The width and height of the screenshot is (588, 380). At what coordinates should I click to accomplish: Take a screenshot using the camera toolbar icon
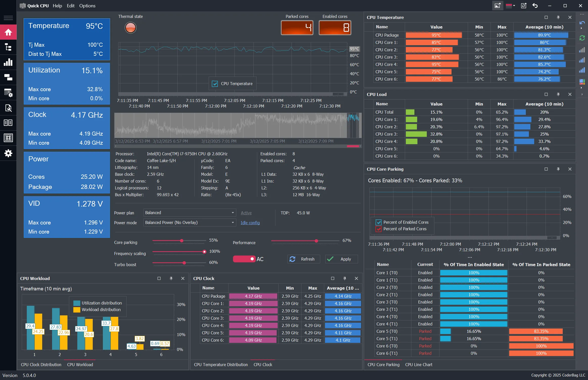497,5
